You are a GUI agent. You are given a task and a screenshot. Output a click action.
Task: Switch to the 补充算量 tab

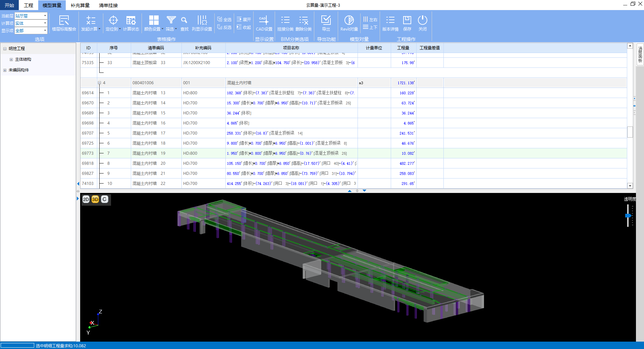(80, 5)
